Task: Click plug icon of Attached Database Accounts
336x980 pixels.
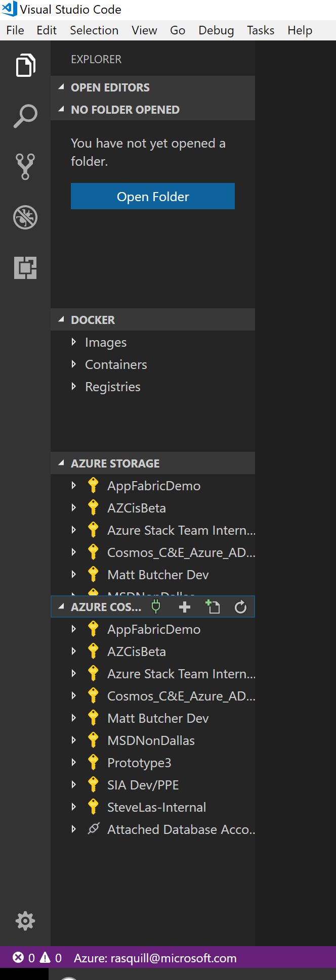Action: pos(93,829)
